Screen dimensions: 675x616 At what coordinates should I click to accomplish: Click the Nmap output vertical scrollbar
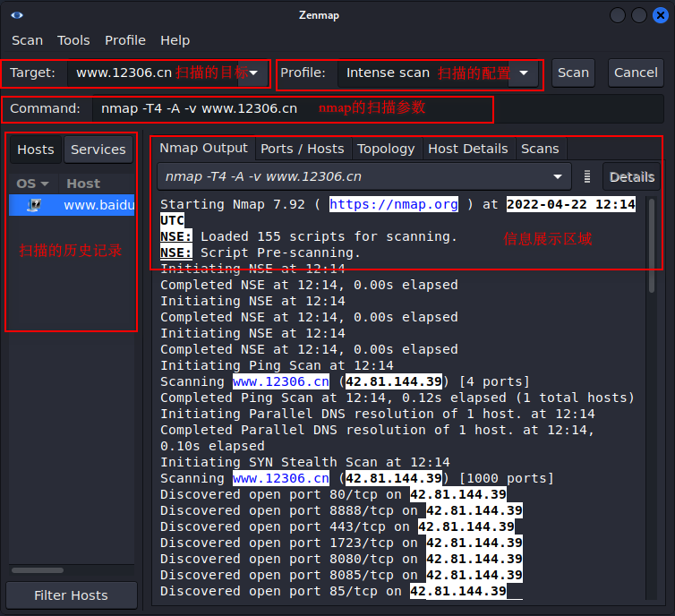[652, 245]
